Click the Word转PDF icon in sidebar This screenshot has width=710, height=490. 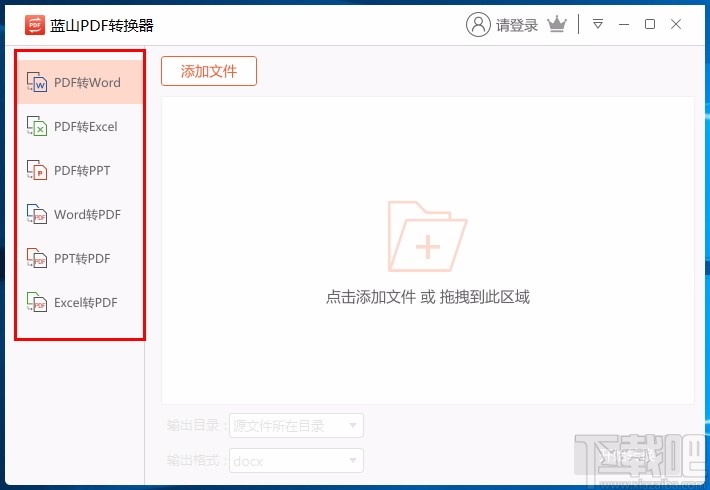37,214
